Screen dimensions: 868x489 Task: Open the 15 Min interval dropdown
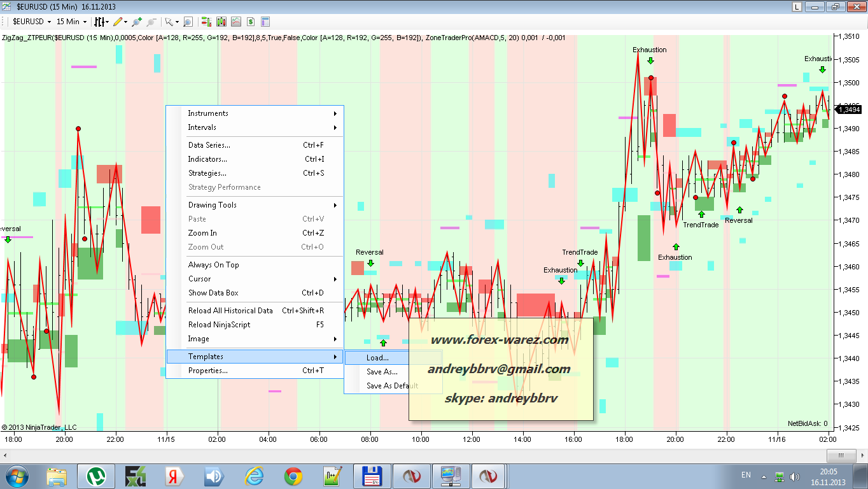(72, 22)
